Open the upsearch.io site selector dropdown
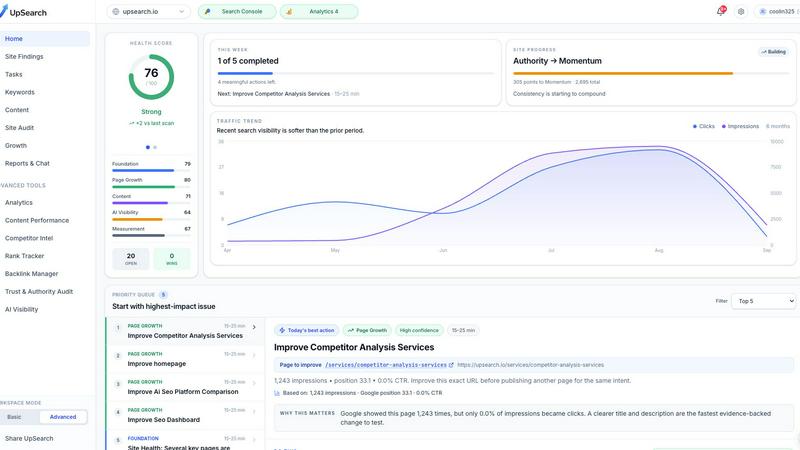The width and height of the screenshot is (800, 450). [x=148, y=11]
